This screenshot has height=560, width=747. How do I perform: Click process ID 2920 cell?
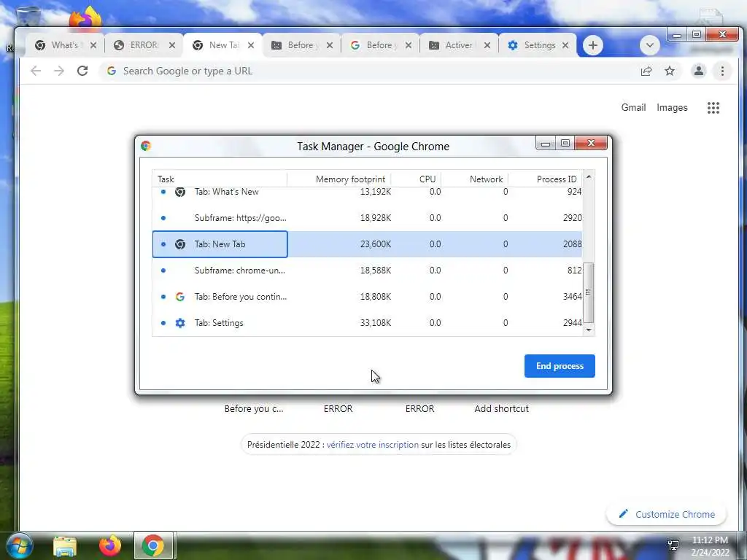[572, 218]
